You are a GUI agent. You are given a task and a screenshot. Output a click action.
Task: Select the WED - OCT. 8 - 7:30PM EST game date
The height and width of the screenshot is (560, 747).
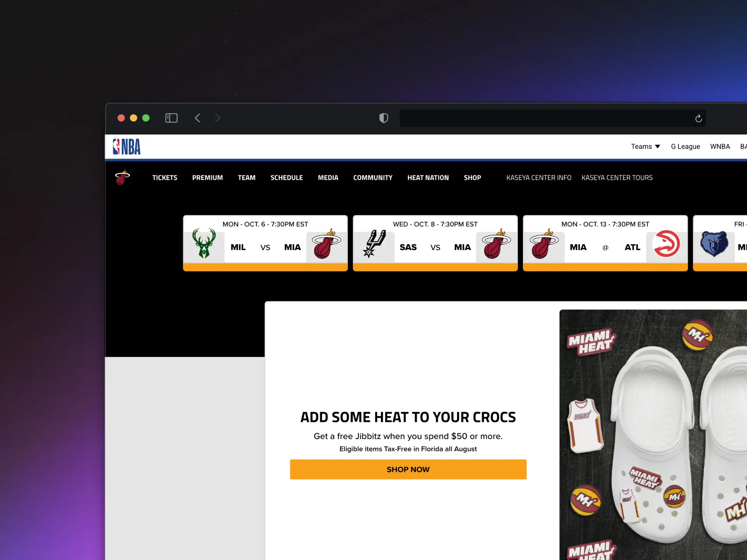(435, 224)
